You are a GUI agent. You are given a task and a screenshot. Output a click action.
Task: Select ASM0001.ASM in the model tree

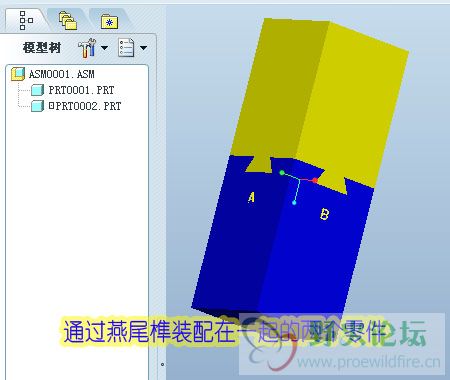tap(62, 74)
